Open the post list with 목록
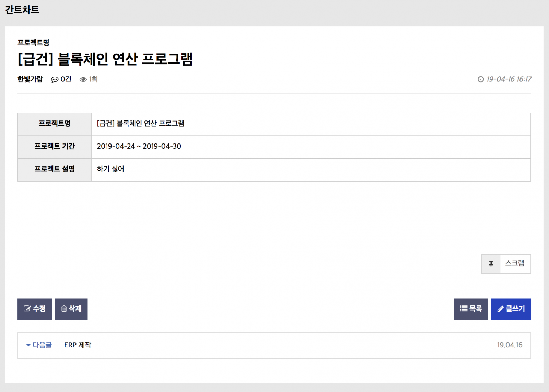 [470, 309]
